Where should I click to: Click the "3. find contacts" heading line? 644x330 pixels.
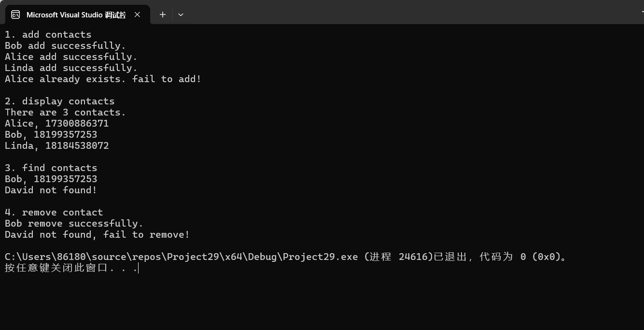(x=51, y=168)
